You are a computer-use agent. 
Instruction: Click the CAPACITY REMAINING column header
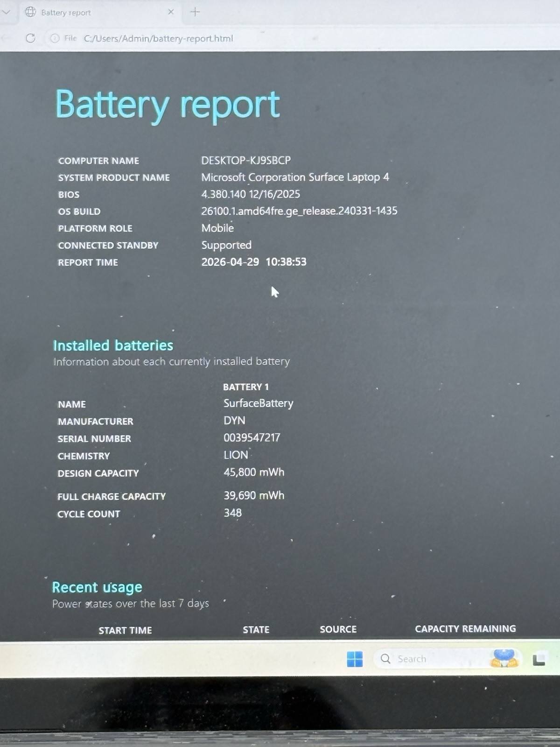(x=465, y=629)
